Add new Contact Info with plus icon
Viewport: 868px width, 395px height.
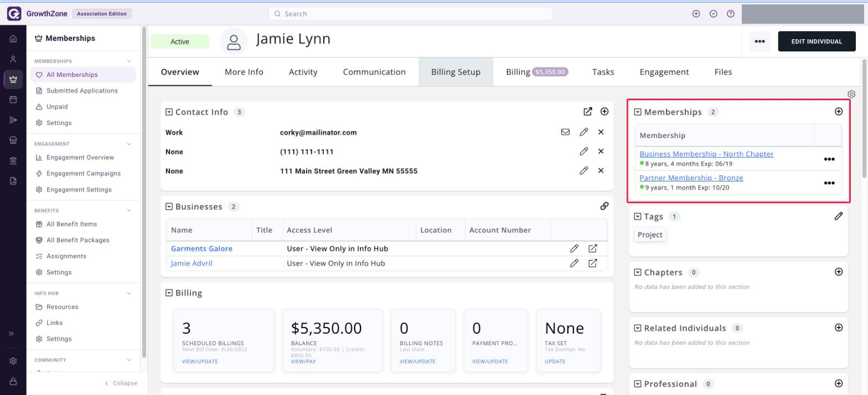pos(604,112)
